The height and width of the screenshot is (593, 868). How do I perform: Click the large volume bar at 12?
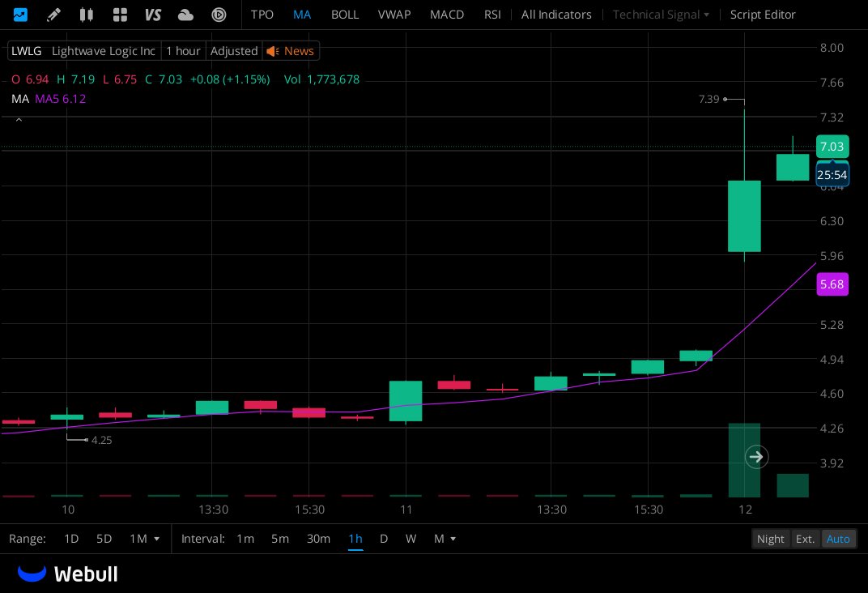coord(744,460)
